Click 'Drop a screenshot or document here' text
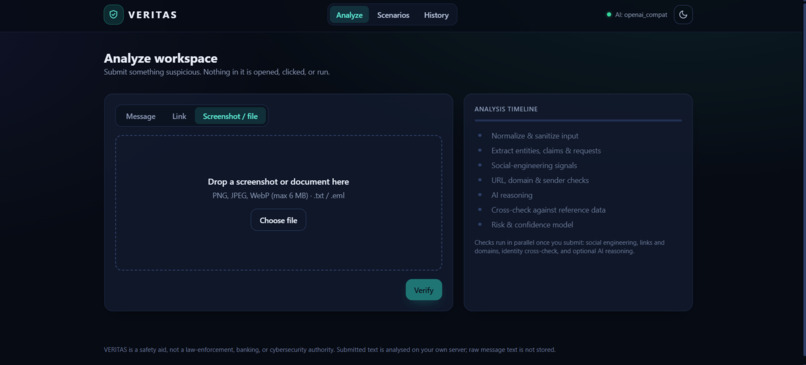 tap(278, 181)
